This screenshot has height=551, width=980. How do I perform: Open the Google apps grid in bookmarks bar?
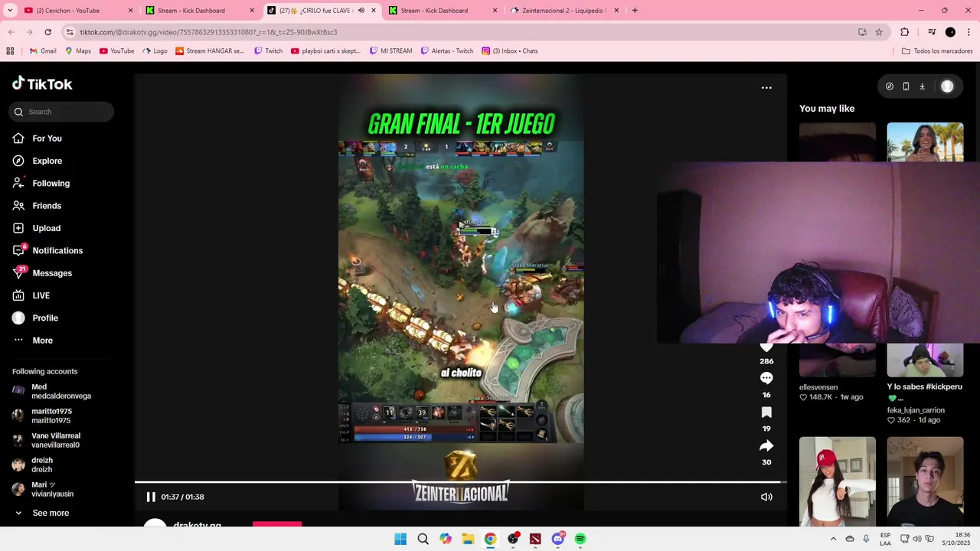click(x=10, y=51)
